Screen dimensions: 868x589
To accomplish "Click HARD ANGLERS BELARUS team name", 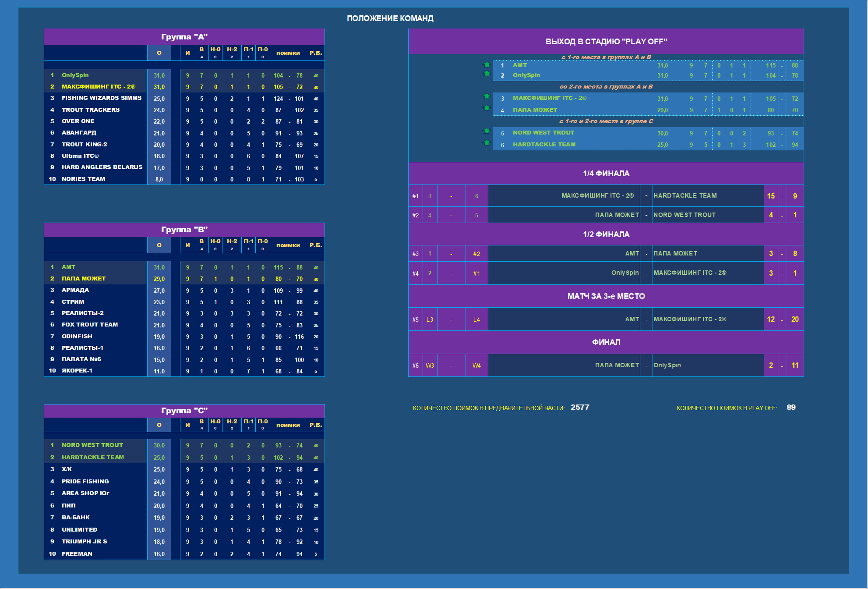I will click(x=102, y=167).
